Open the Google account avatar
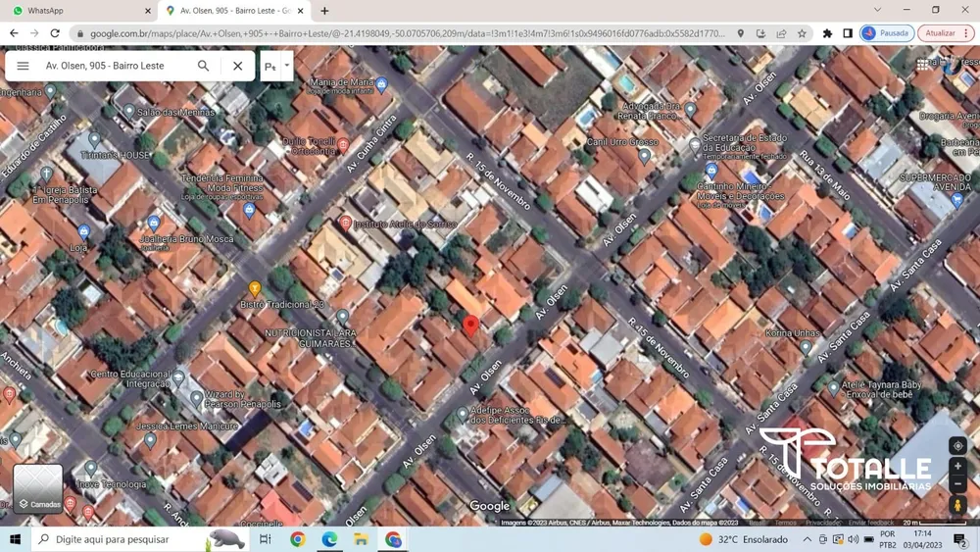 point(952,64)
